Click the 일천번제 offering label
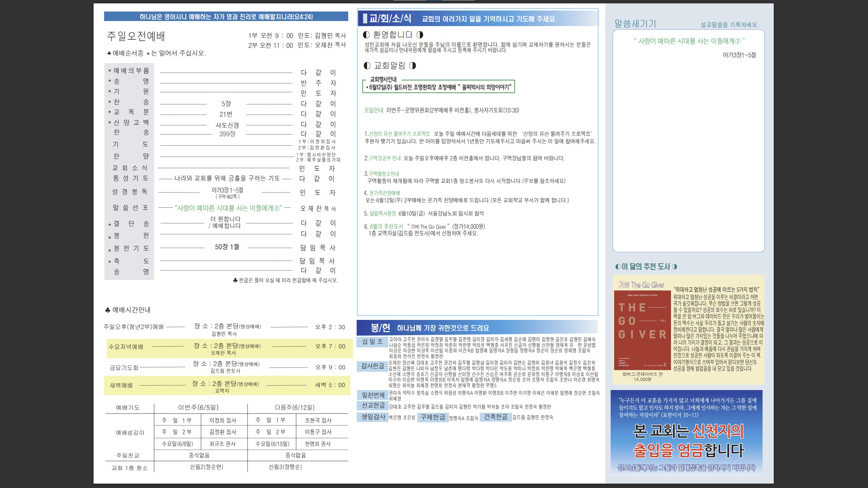The width and height of the screenshot is (868, 488). [372, 395]
